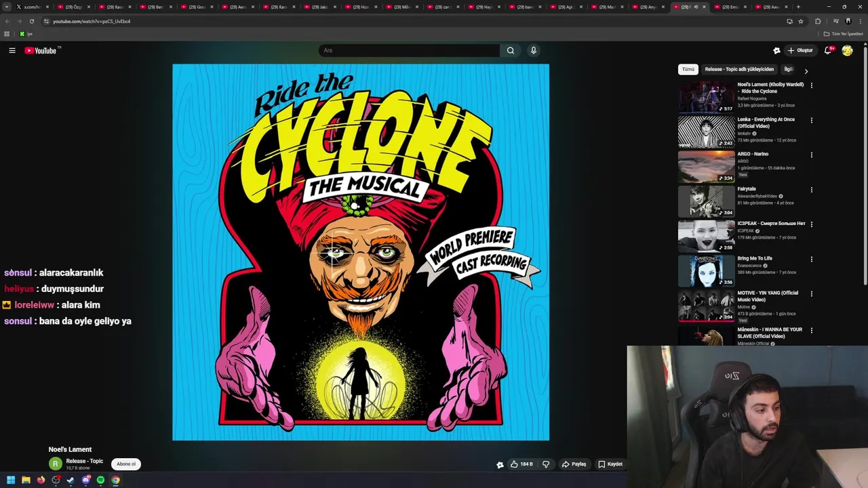Open options menu for Bring Me To Life
The width and height of the screenshot is (868, 488).
point(812,259)
